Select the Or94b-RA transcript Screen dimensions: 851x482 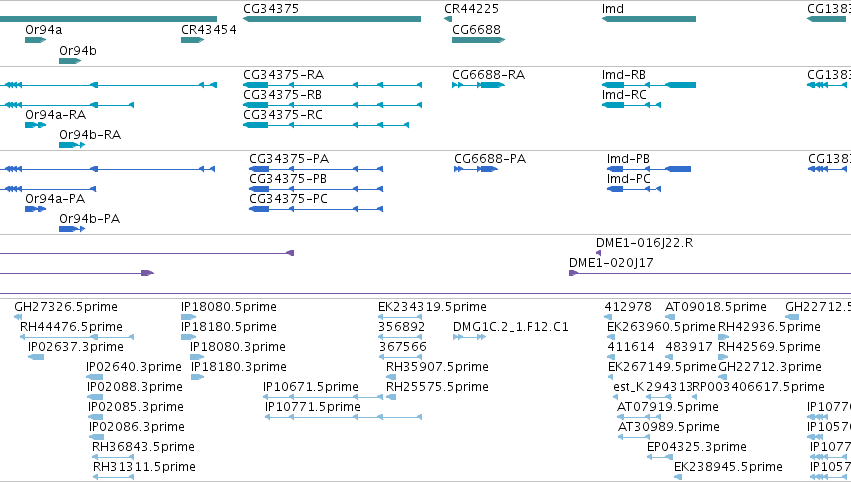click(72, 145)
